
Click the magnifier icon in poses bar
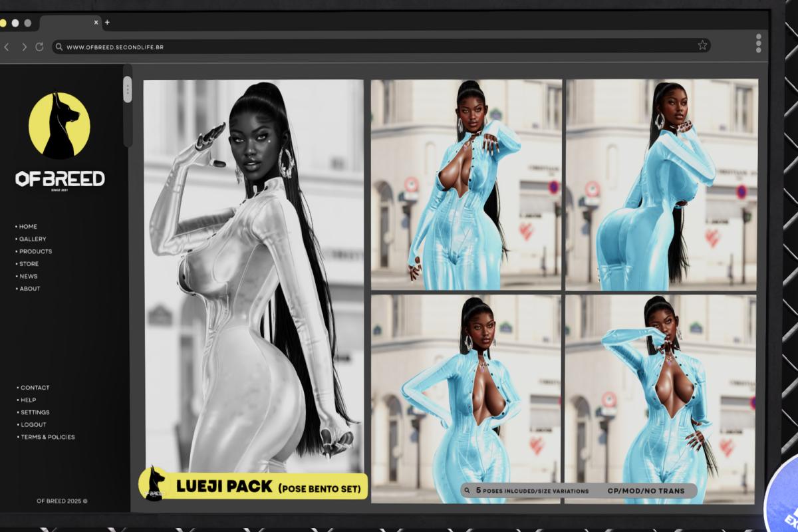[467, 491]
